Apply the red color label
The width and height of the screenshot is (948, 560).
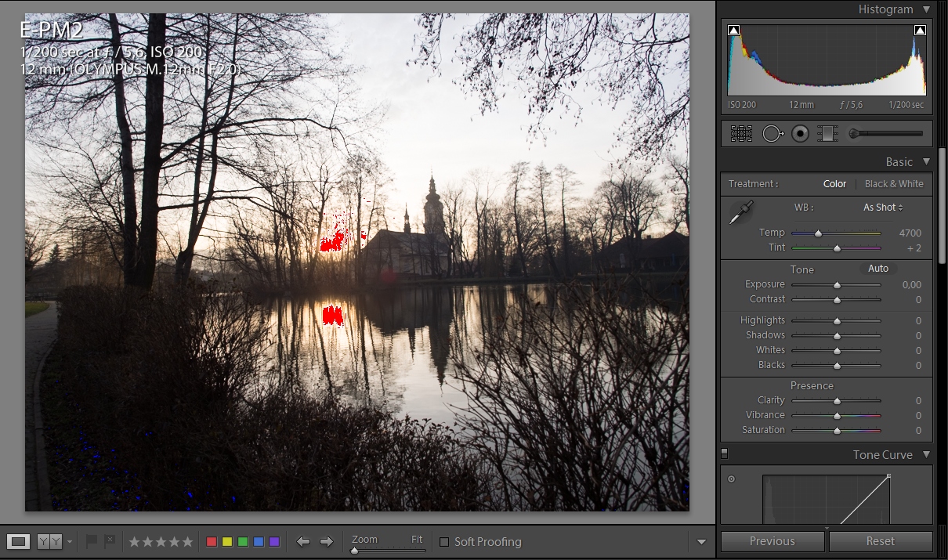point(212,542)
